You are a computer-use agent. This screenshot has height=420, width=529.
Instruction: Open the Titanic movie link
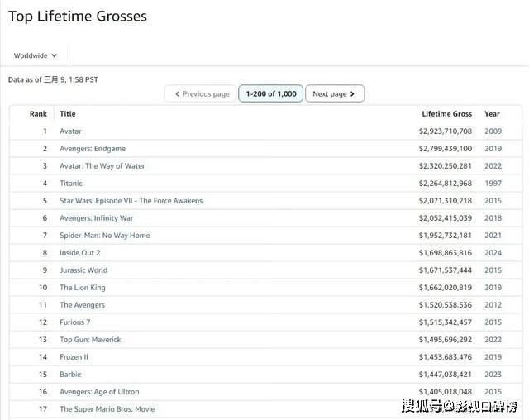click(x=71, y=184)
